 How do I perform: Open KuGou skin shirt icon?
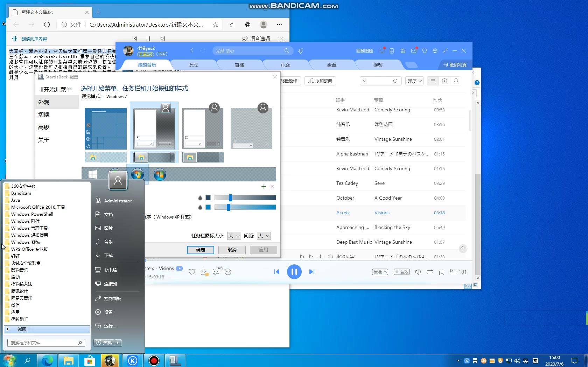click(x=425, y=51)
